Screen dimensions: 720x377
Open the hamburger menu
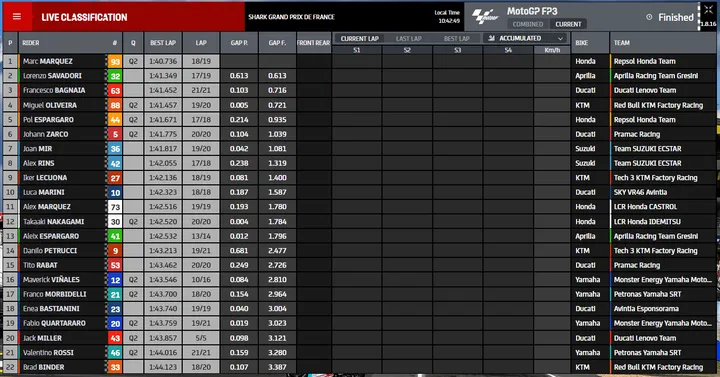coord(17,17)
